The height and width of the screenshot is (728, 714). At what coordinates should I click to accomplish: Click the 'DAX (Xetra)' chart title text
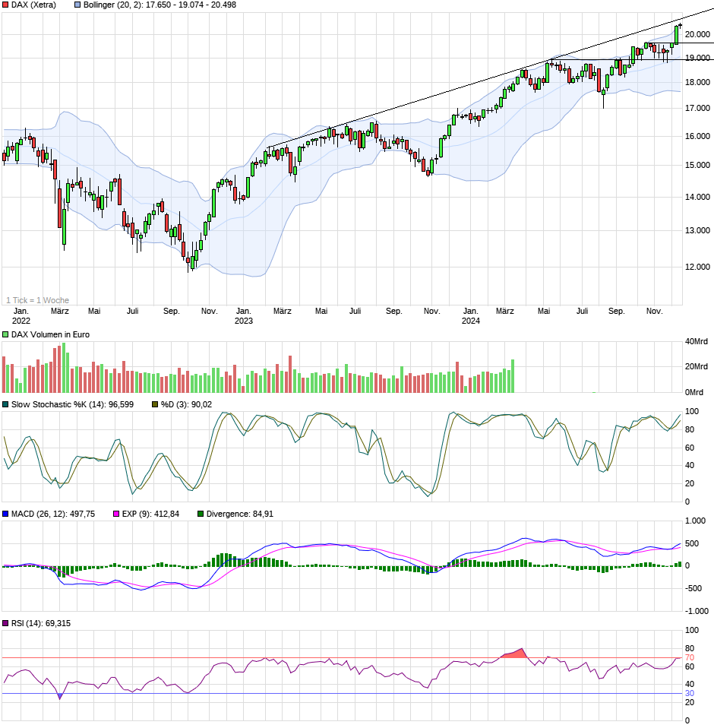coord(35,5)
